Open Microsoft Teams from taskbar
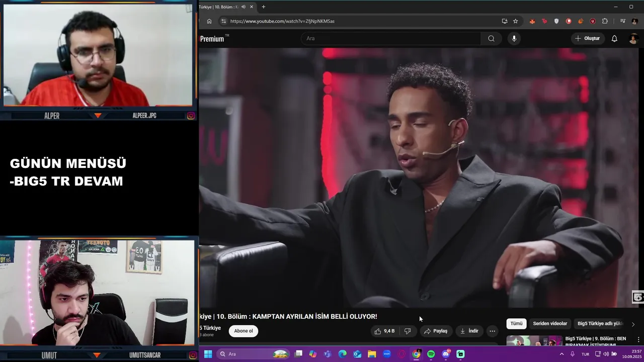 328,354
